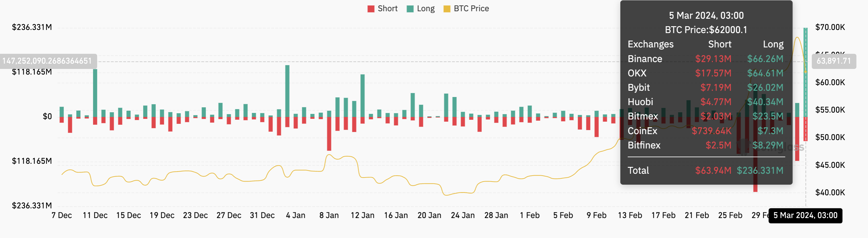Select the tall green bar at 12 Jan

tap(362, 95)
